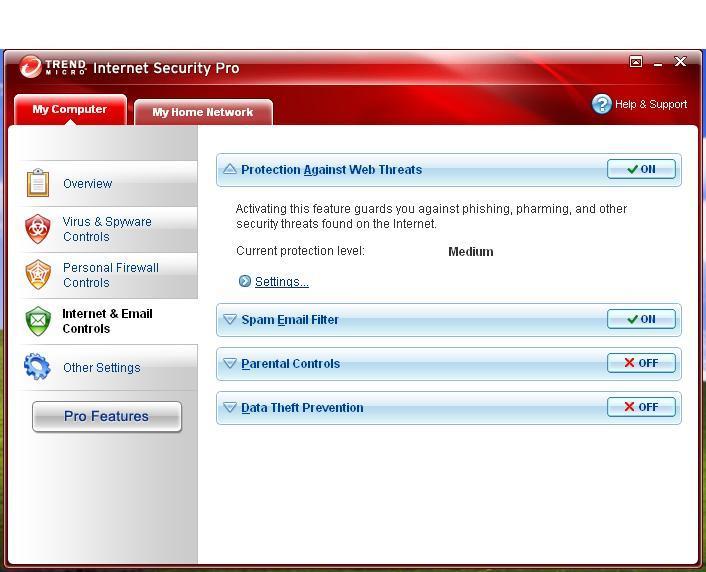
Task: Open the Overview section label
Action: coord(87,184)
